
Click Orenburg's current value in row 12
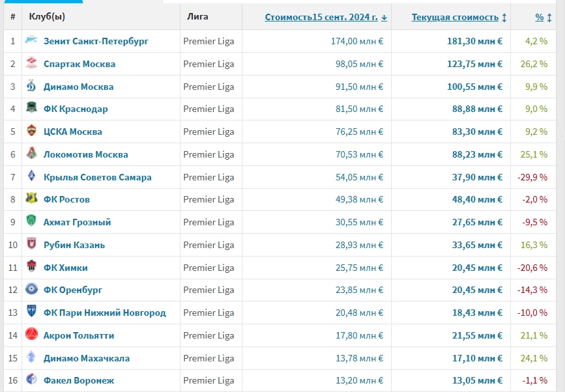478,290
